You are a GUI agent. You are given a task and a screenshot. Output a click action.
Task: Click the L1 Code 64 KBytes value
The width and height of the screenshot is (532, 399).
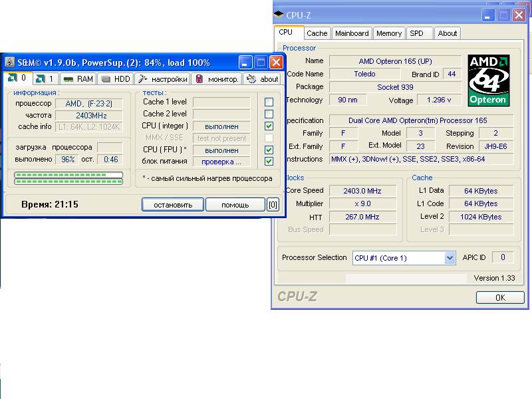[x=481, y=203]
